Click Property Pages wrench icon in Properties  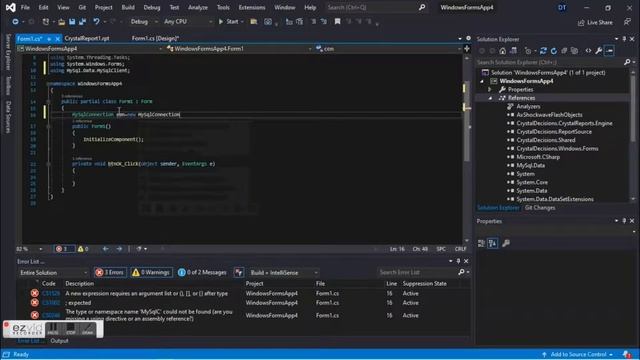(x=506, y=244)
